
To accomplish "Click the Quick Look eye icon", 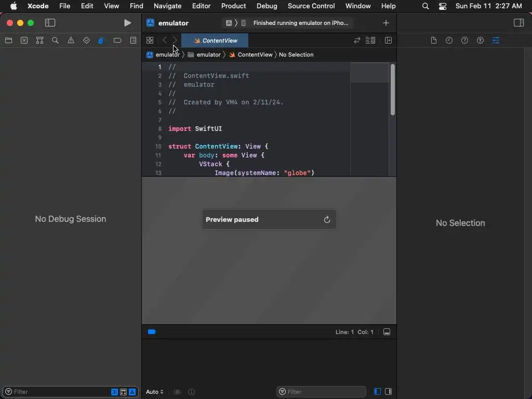I will pos(178,392).
